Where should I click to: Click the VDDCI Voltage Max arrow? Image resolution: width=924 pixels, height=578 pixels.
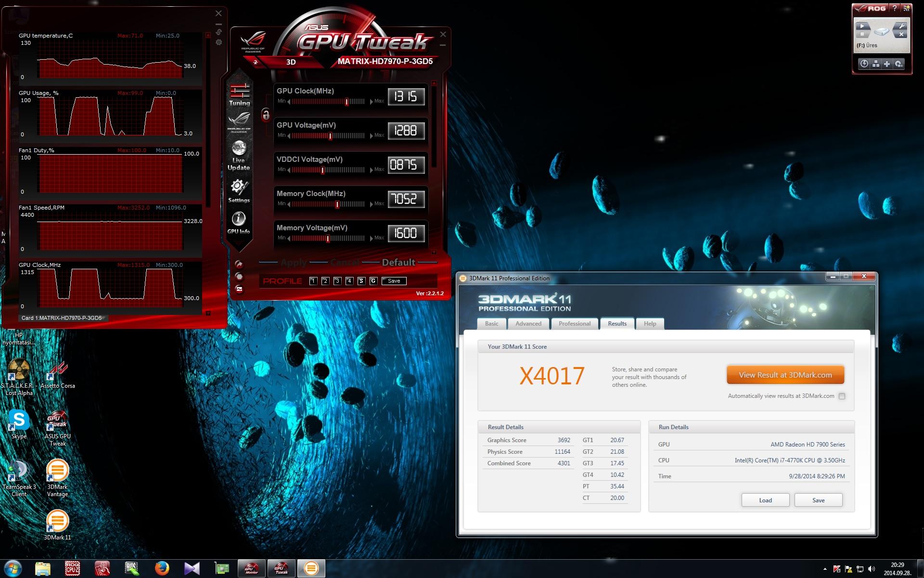coord(372,170)
